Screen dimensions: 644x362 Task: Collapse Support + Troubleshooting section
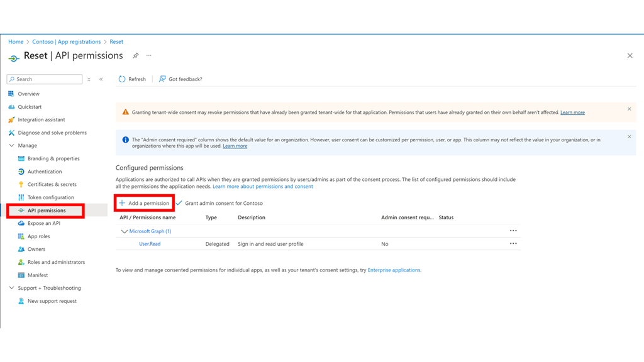[x=12, y=288]
